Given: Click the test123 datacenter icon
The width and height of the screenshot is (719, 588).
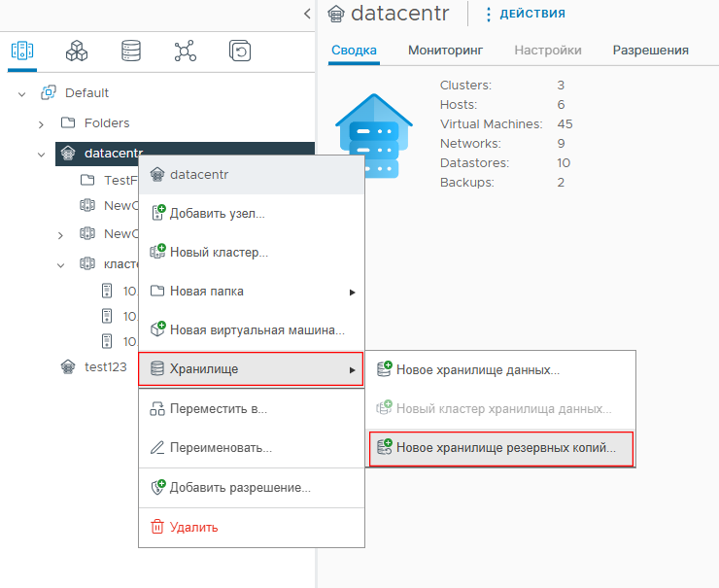Looking at the screenshot, I should 68,367.
